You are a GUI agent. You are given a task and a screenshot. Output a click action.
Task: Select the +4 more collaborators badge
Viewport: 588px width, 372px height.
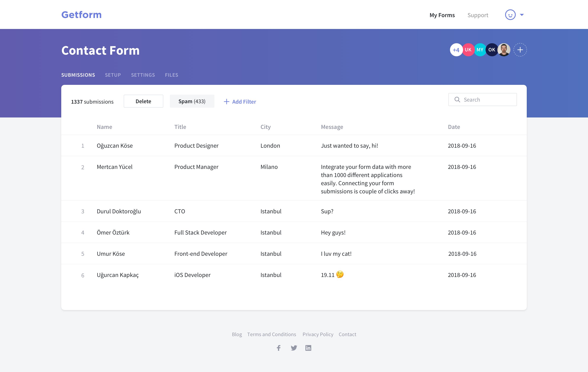456,50
